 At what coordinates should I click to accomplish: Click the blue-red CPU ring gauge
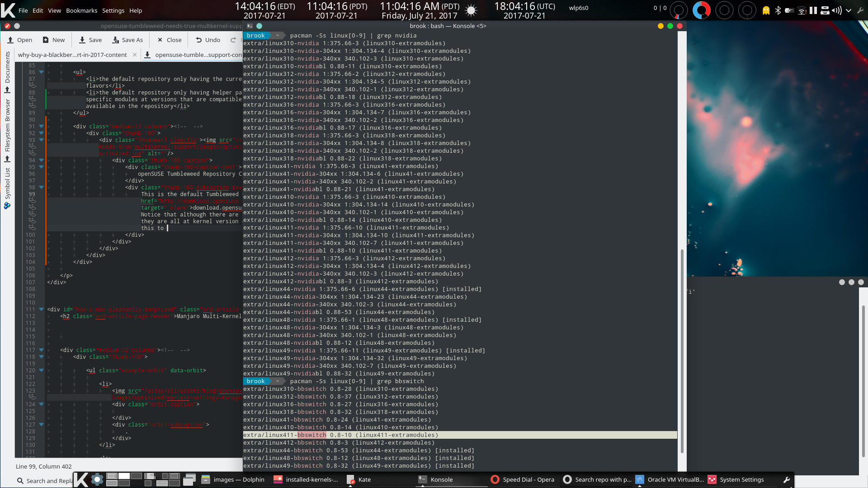[701, 10]
